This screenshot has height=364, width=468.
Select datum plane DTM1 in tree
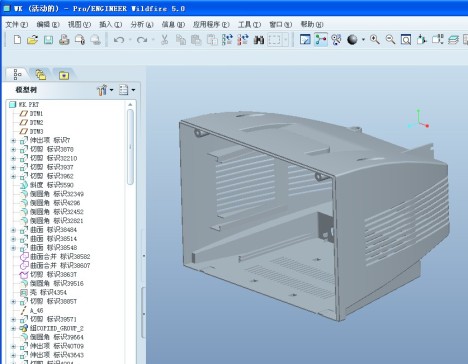(32, 113)
